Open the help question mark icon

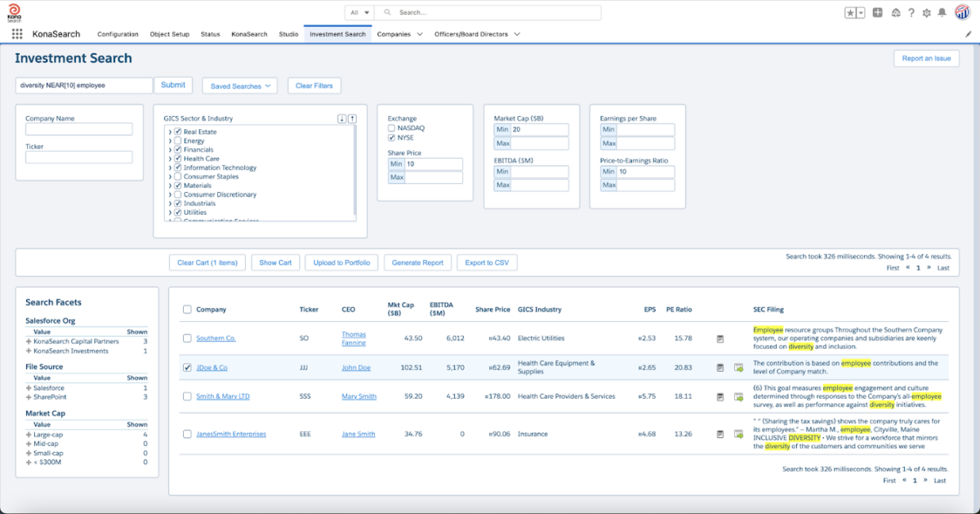point(911,12)
